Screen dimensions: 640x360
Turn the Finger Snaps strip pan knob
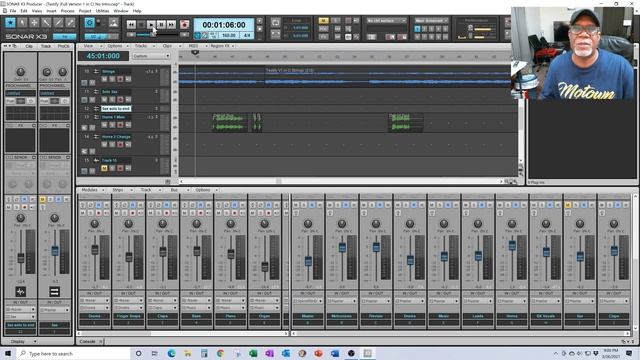[129, 224]
